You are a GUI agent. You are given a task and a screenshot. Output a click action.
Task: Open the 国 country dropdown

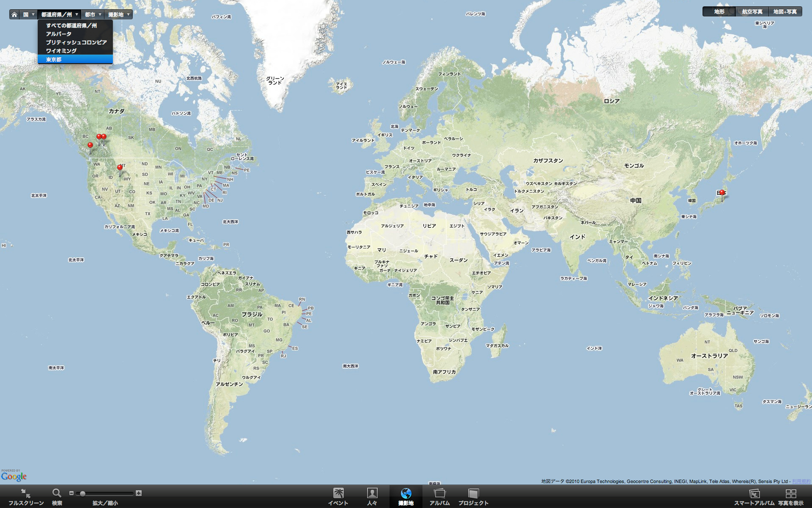tap(28, 14)
